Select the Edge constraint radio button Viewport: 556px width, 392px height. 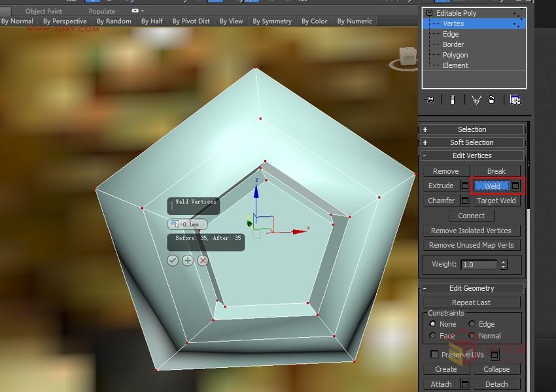click(474, 324)
